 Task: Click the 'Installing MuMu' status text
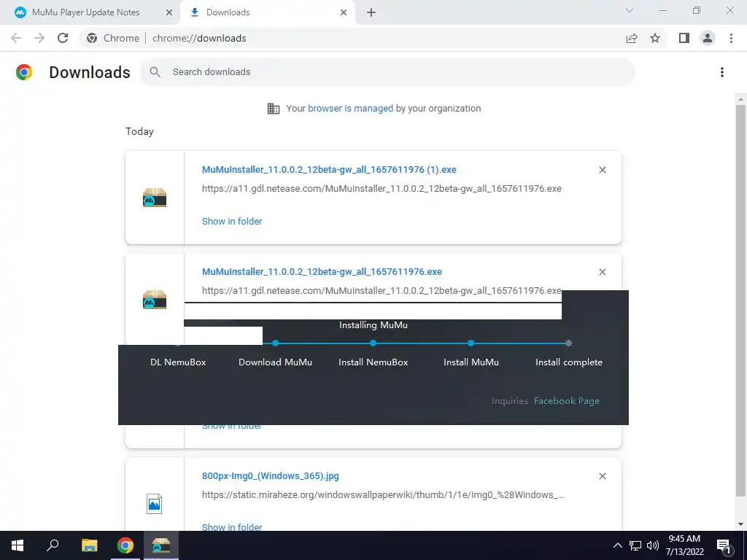coord(373,324)
